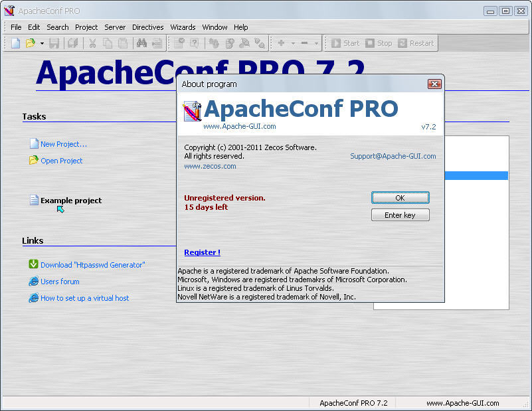
Task: Expand the dropdown arrow beside the plus icon
Action: [x=293, y=43]
